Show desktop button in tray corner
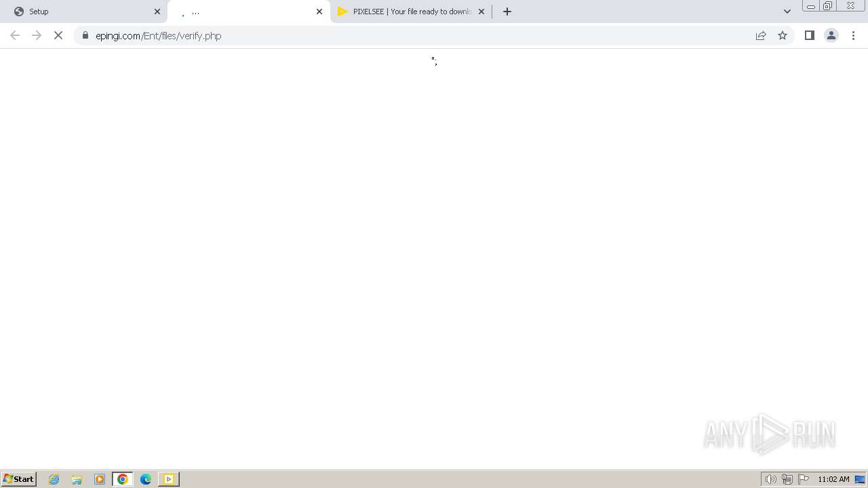 [861, 479]
